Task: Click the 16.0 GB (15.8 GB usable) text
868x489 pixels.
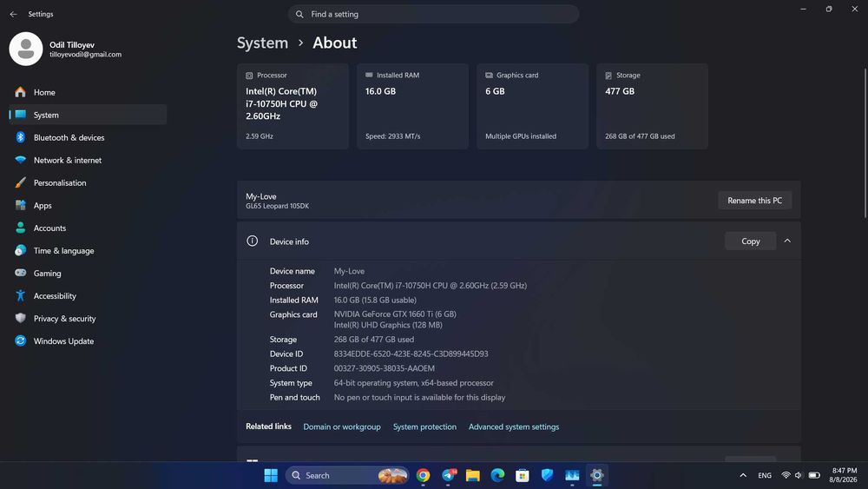Action: pyautogui.click(x=375, y=301)
